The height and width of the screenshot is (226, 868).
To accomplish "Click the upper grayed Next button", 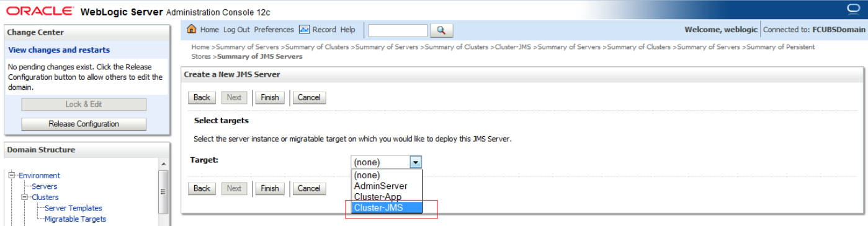I will coord(234,97).
